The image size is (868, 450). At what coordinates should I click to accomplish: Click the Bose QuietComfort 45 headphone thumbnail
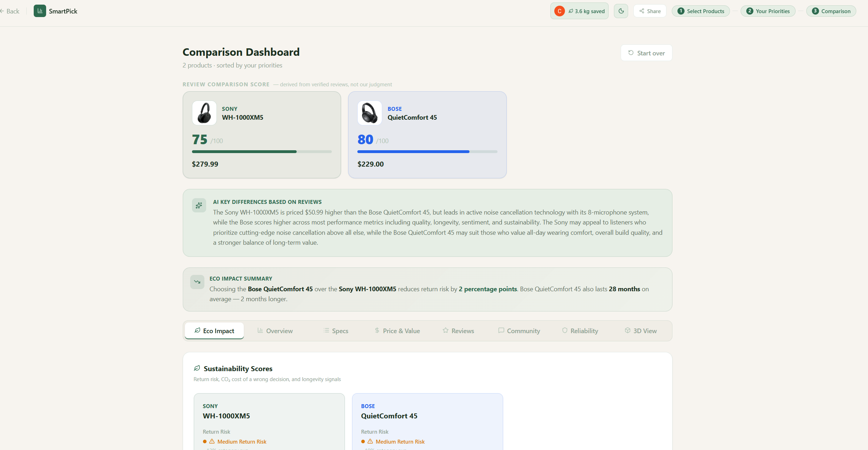[369, 113]
